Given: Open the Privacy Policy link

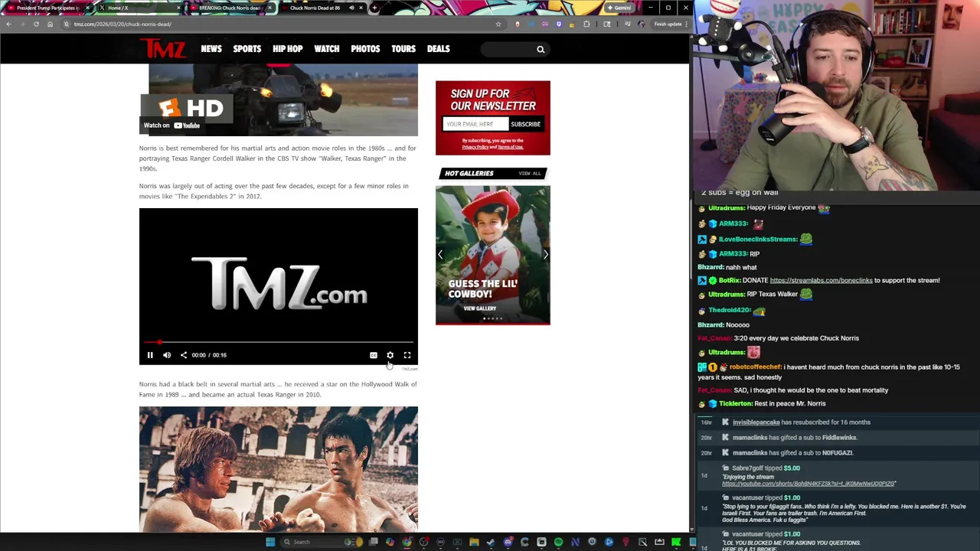Looking at the screenshot, I should [x=475, y=147].
